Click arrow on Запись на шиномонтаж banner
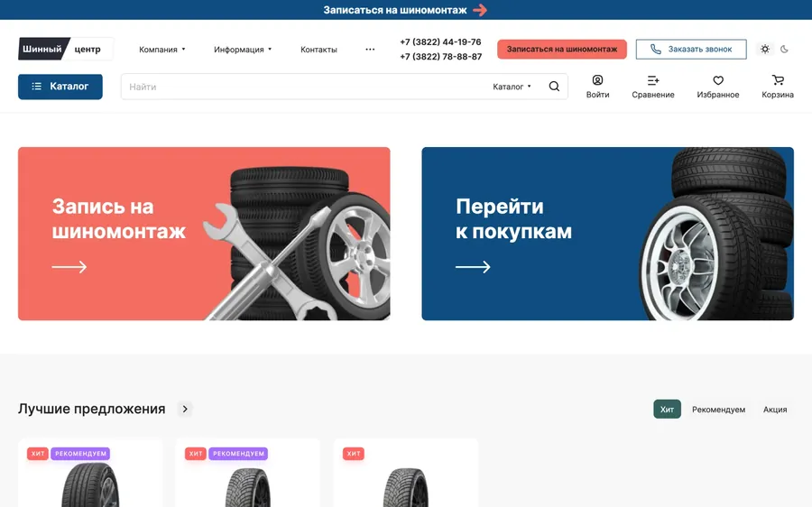The width and height of the screenshot is (812, 507). 69,267
